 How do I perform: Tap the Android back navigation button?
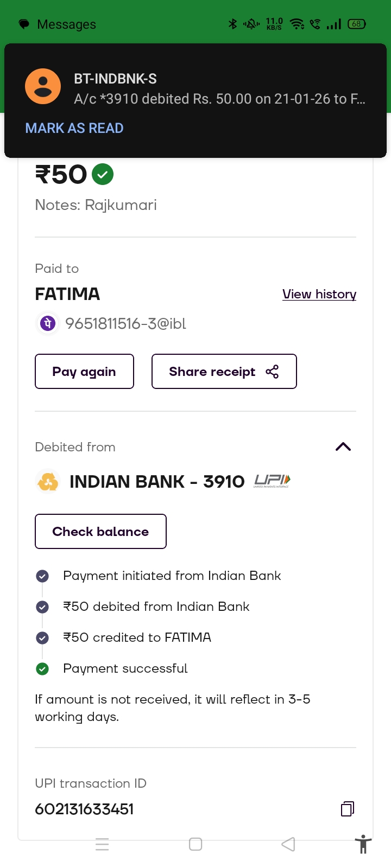click(288, 844)
